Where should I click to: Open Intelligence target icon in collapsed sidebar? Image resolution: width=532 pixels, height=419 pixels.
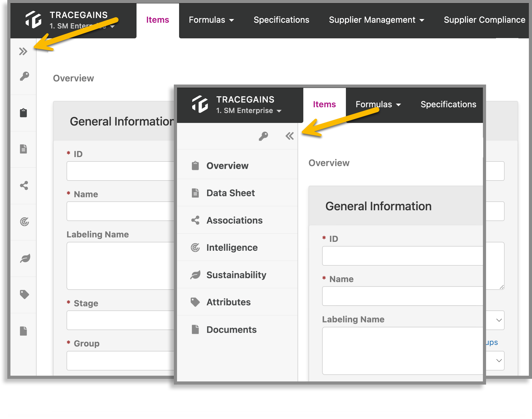(x=24, y=222)
